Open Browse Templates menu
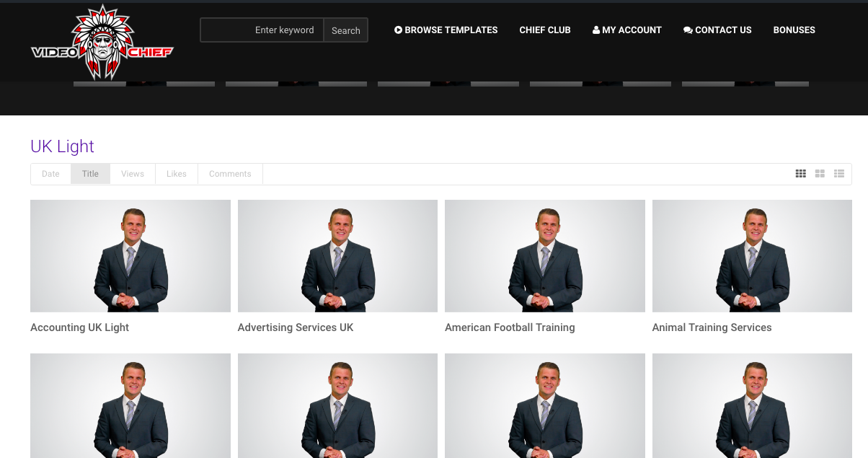The width and height of the screenshot is (868, 458). tap(446, 30)
